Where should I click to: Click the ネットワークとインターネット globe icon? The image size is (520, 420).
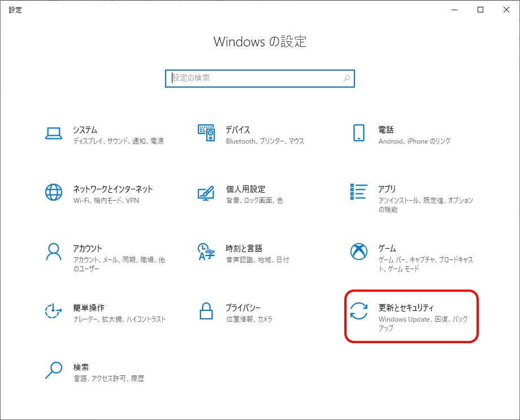pyautogui.click(x=53, y=192)
